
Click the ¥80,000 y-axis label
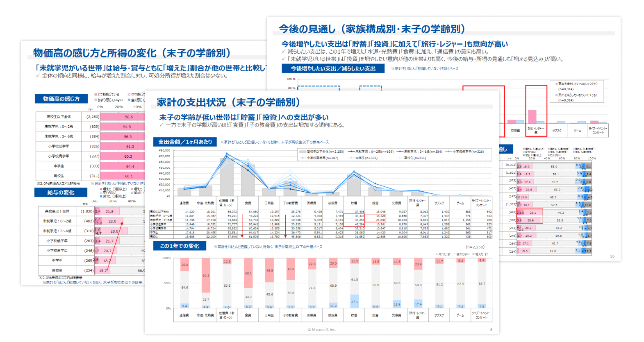point(164,151)
